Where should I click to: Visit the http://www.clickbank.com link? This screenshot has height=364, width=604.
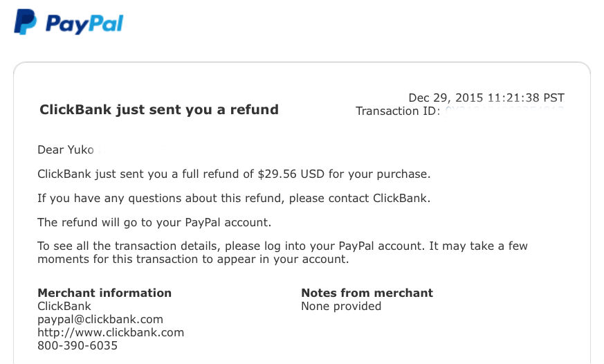point(111,332)
